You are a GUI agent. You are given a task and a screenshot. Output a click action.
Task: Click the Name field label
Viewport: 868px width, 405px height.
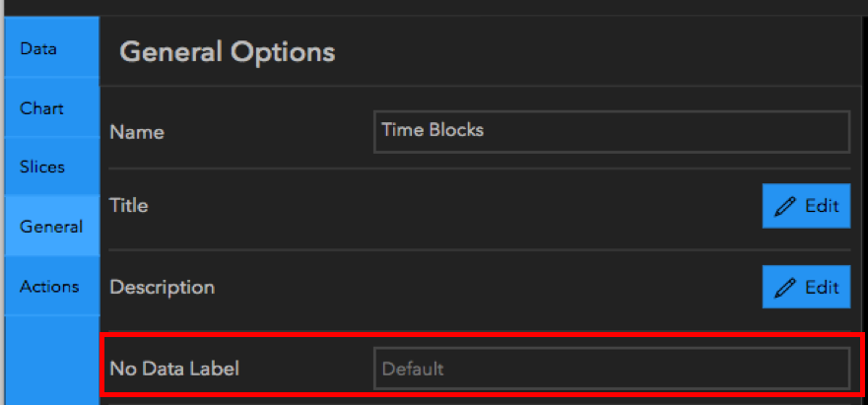(137, 132)
